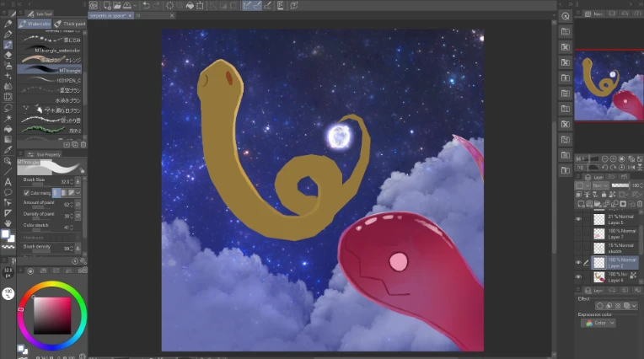Click the new raster layer icon
The height and width of the screenshot is (359, 644).
point(580,204)
